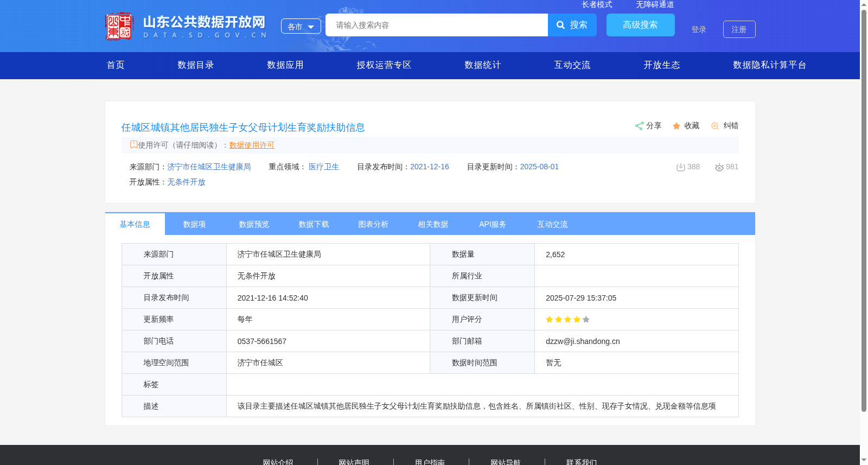
Task: Open 数据目录 menu
Action: [196, 65]
